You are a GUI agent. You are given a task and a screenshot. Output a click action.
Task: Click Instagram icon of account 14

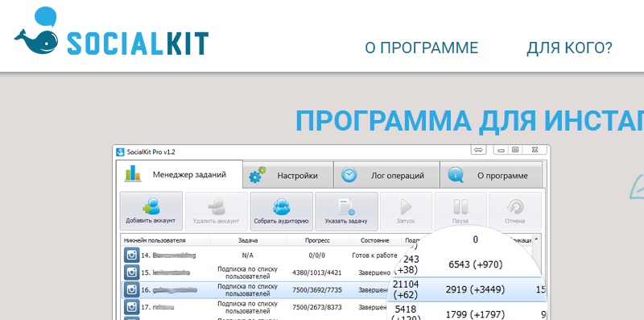coord(131,255)
